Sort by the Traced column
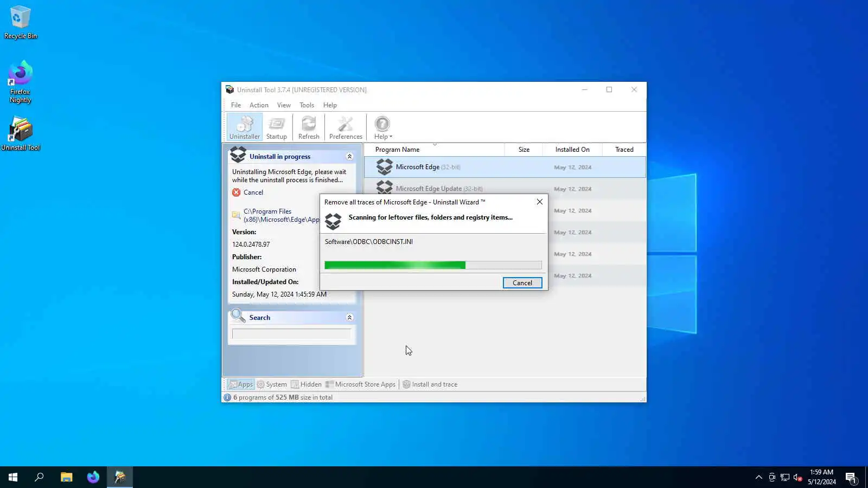Viewport: 868px width, 488px height. pos(624,150)
